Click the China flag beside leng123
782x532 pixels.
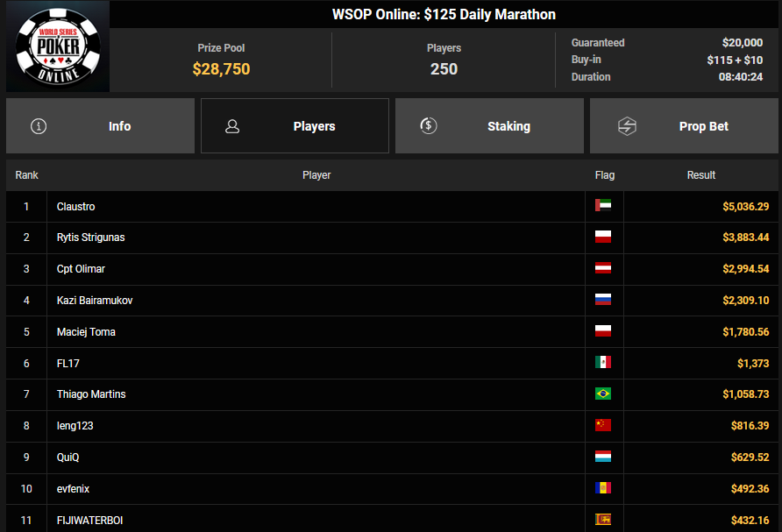[x=603, y=425]
